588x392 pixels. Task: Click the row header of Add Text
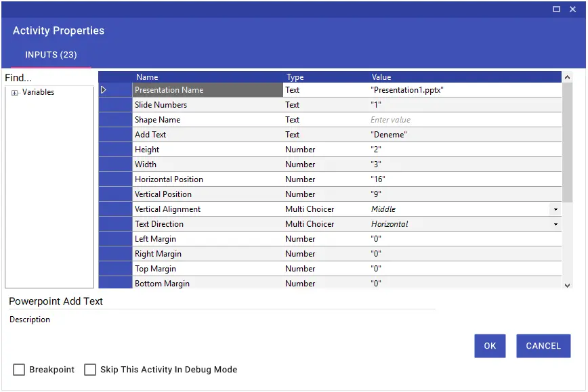[115, 135]
